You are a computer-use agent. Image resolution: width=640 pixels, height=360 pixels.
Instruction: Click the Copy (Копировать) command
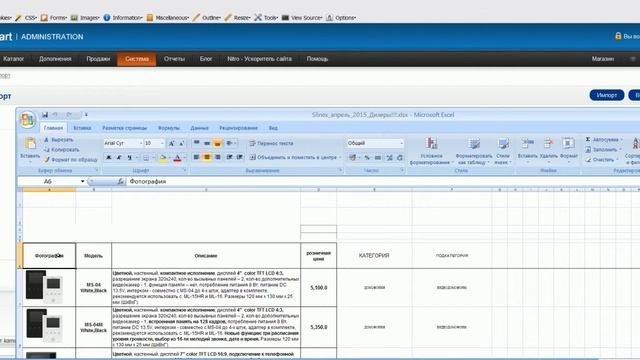pos(62,149)
